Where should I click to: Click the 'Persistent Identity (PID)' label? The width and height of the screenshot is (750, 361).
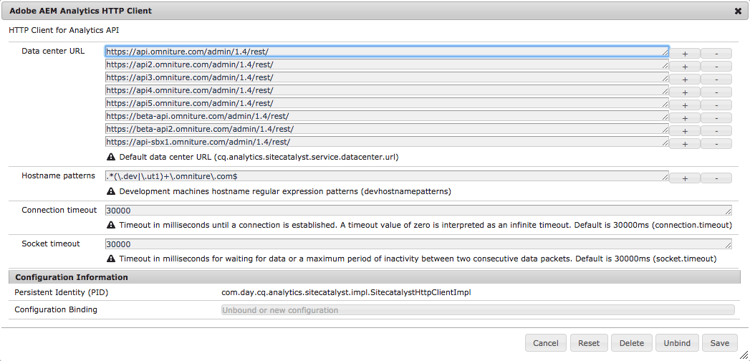point(61,292)
